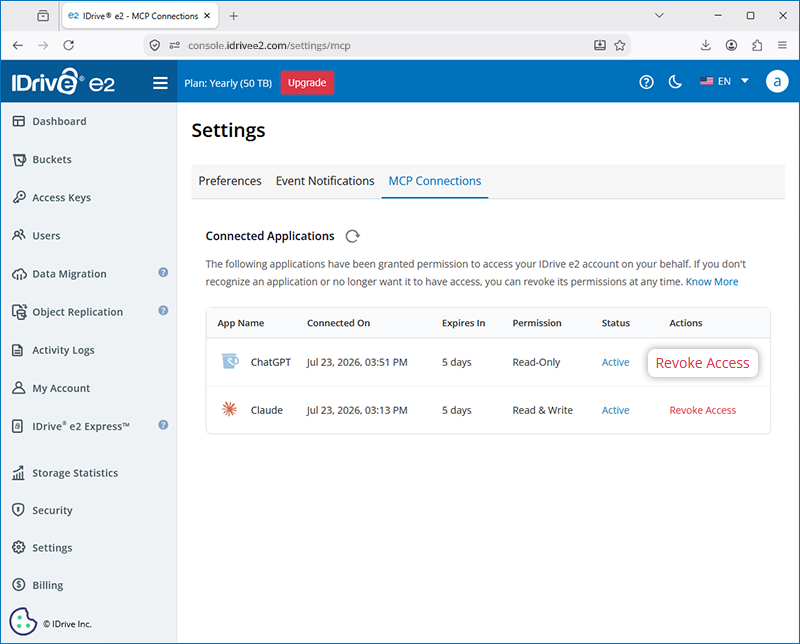Image resolution: width=800 pixels, height=644 pixels.
Task: Bookmark this page with star icon
Action: pyautogui.click(x=620, y=45)
